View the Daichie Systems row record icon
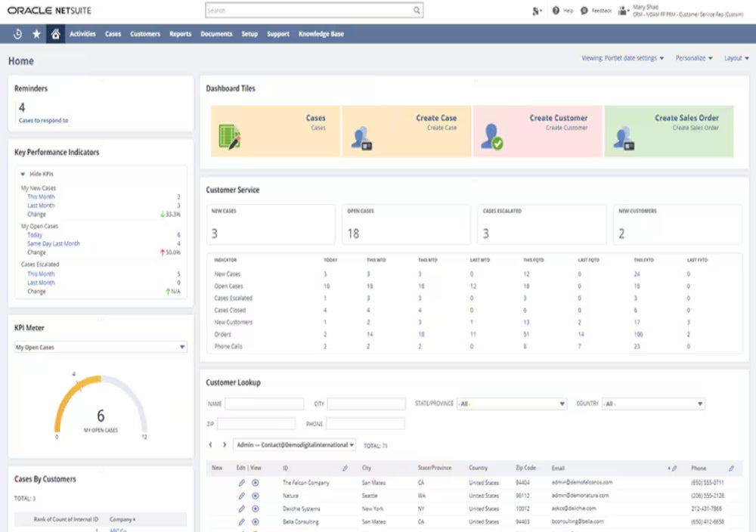 pos(256,509)
